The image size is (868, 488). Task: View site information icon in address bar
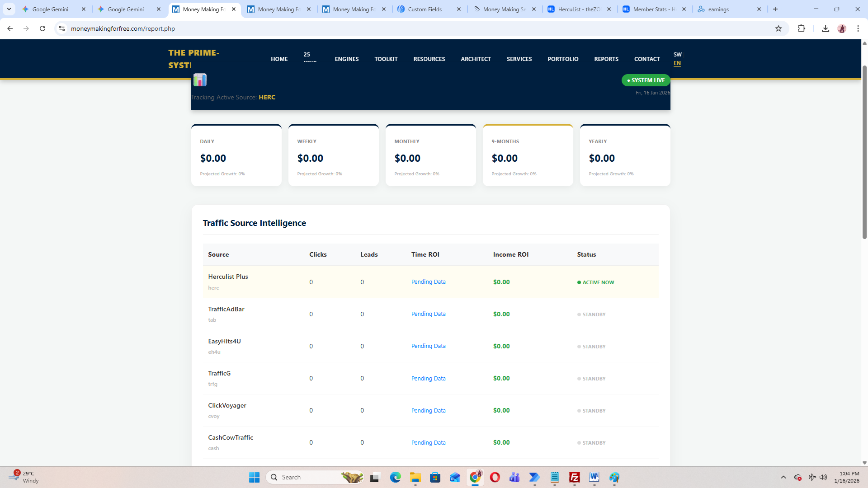pyautogui.click(x=62, y=28)
